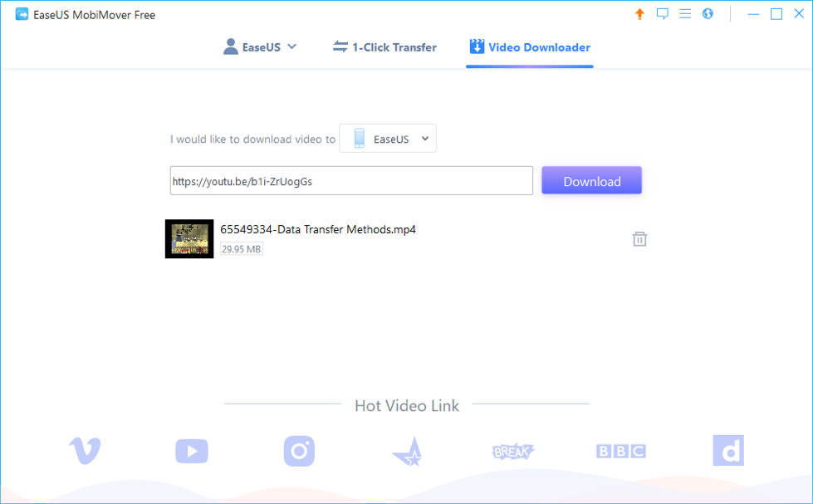The image size is (813, 504).
Task: Open the Vimeo hot video link
Action: click(85, 451)
